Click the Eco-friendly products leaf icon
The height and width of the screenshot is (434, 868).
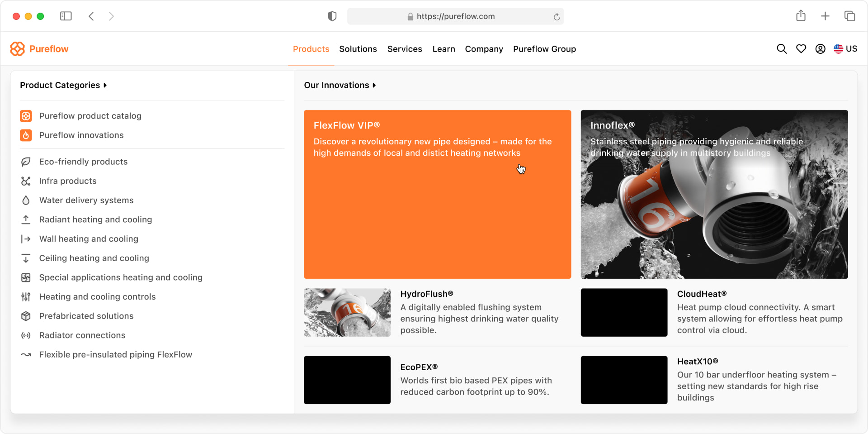(x=26, y=162)
